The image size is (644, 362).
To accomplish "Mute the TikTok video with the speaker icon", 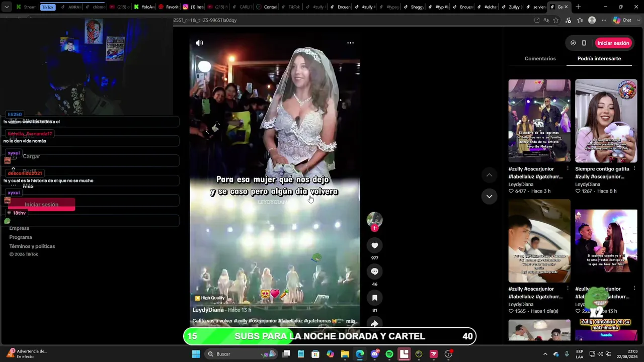I will click(x=199, y=43).
